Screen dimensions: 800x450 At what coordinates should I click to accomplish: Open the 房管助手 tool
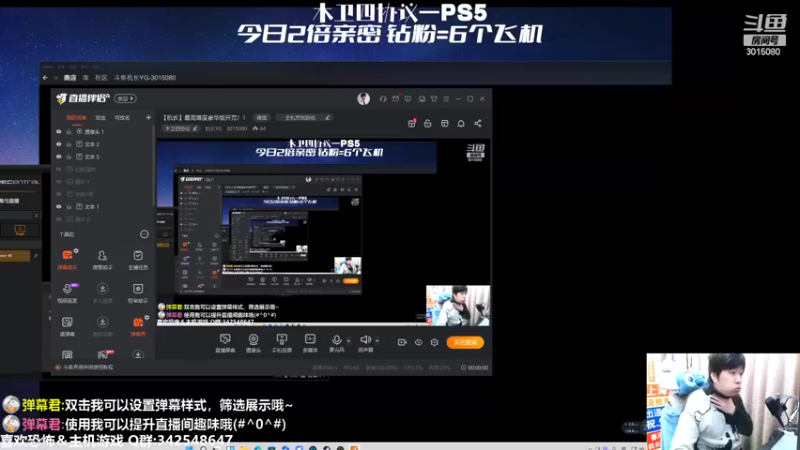[x=102, y=259]
